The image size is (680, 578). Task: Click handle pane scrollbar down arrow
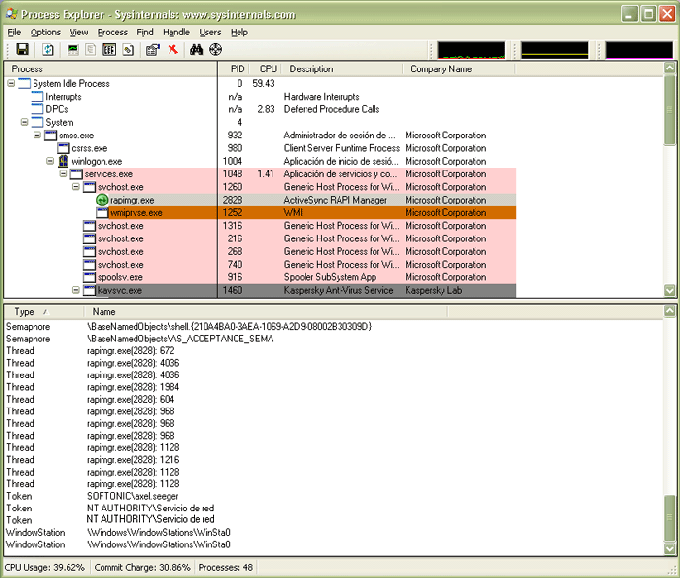670,549
